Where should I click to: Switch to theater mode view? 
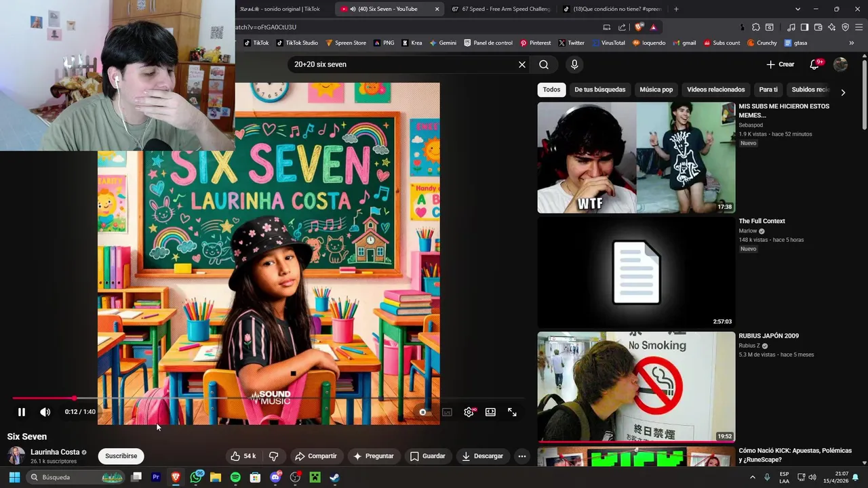[490, 412]
